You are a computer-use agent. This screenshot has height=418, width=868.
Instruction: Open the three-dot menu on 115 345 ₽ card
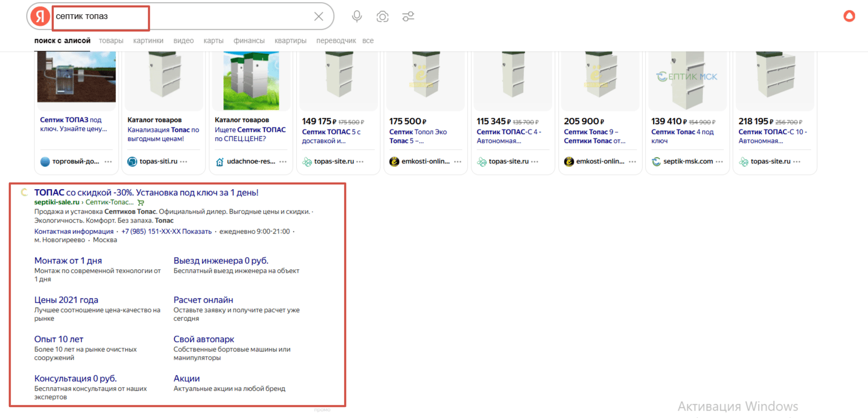535,161
